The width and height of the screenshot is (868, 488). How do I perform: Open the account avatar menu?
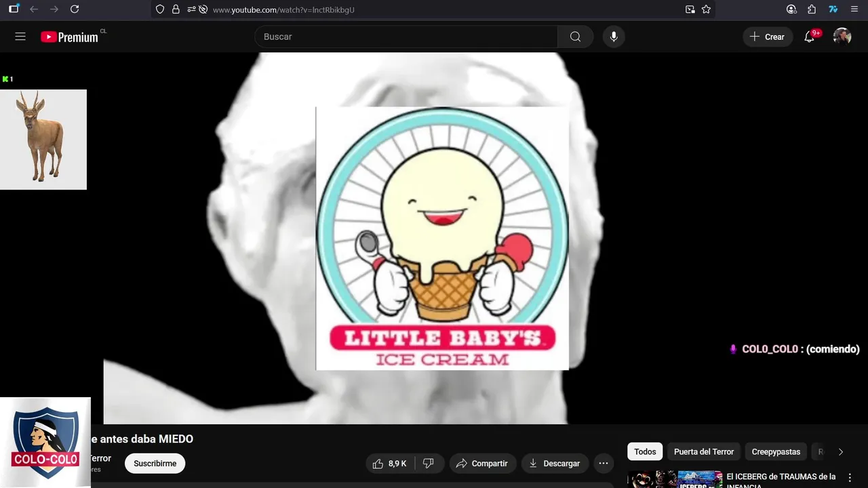[842, 37]
